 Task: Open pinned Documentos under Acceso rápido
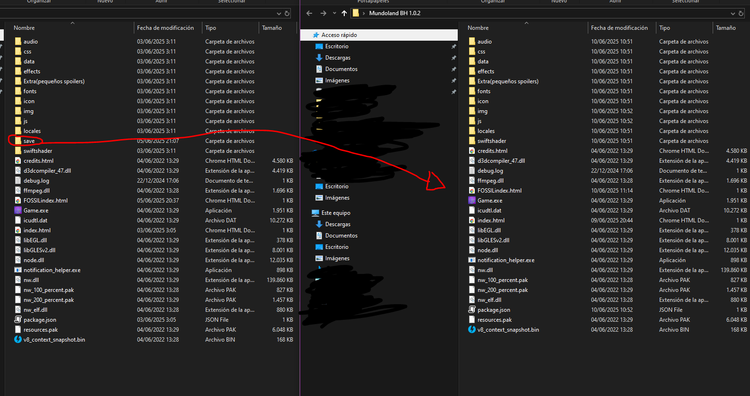tap(342, 69)
